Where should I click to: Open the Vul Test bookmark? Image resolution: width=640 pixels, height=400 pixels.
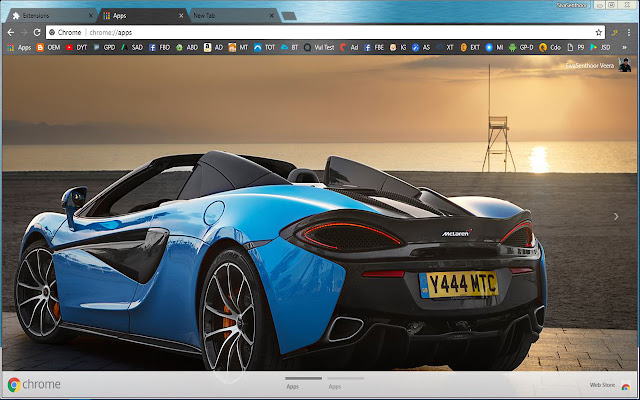pyautogui.click(x=319, y=47)
